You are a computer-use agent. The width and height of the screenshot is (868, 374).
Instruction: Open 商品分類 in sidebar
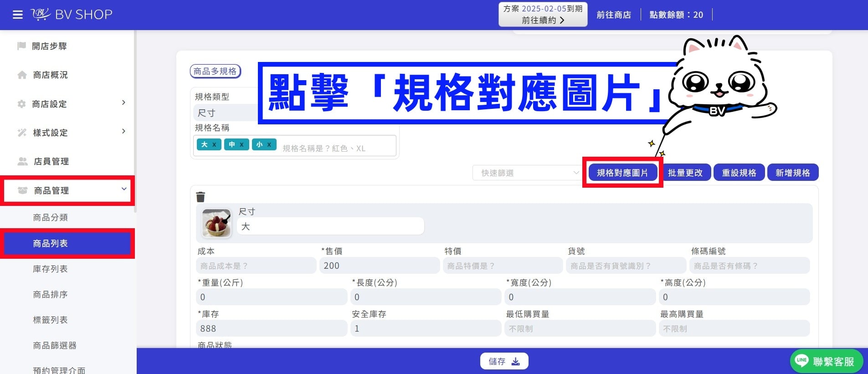click(x=50, y=218)
